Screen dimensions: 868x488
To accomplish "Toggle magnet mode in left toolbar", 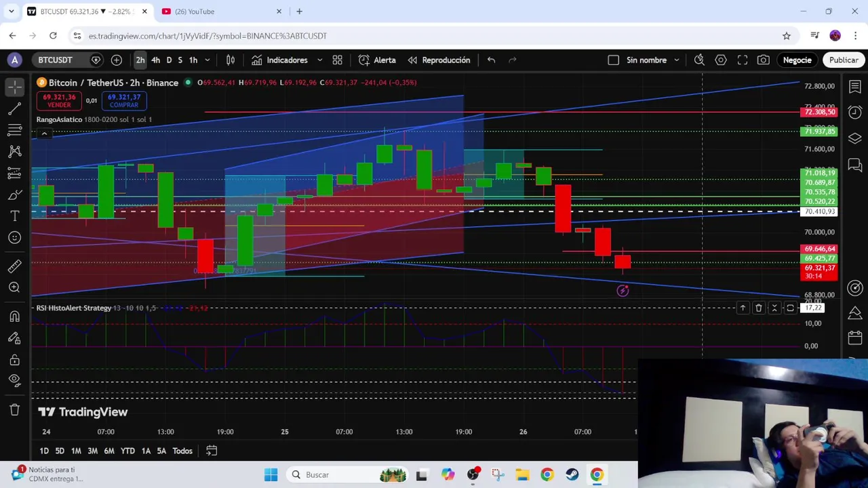I will [x=15, y=317].
